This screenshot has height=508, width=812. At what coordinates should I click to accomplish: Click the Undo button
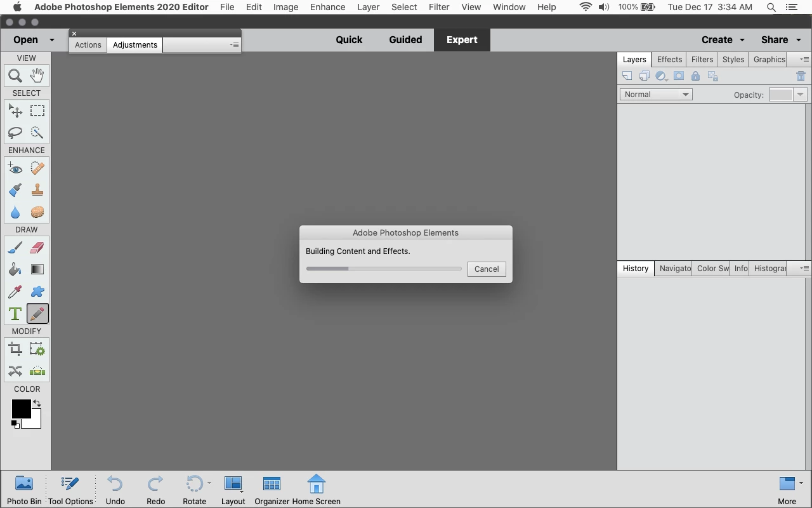115,490
